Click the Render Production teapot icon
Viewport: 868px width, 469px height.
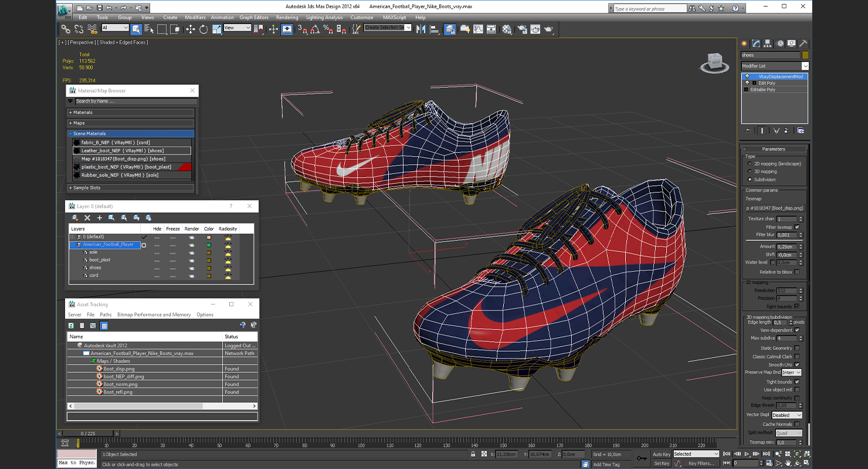point(548,29)
